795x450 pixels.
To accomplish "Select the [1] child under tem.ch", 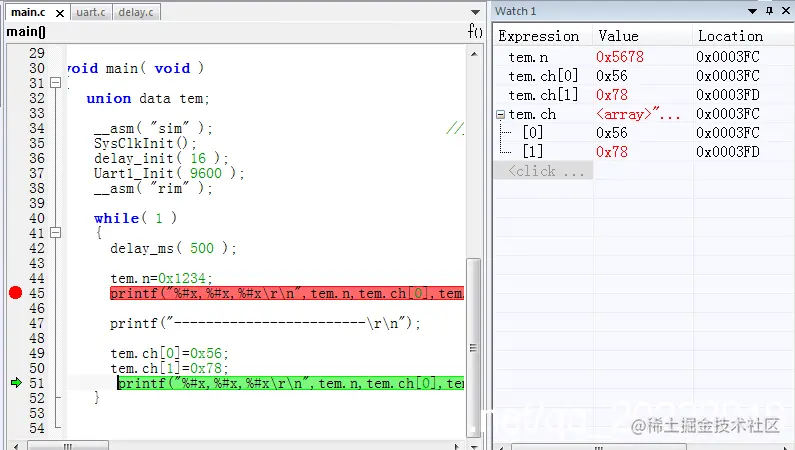I will [x=533, y=152].
